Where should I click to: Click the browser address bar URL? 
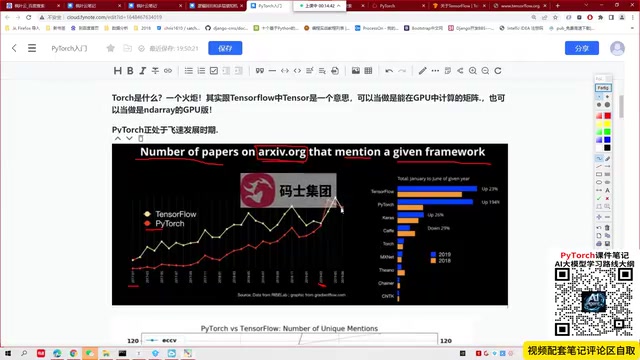pos(114,17)
